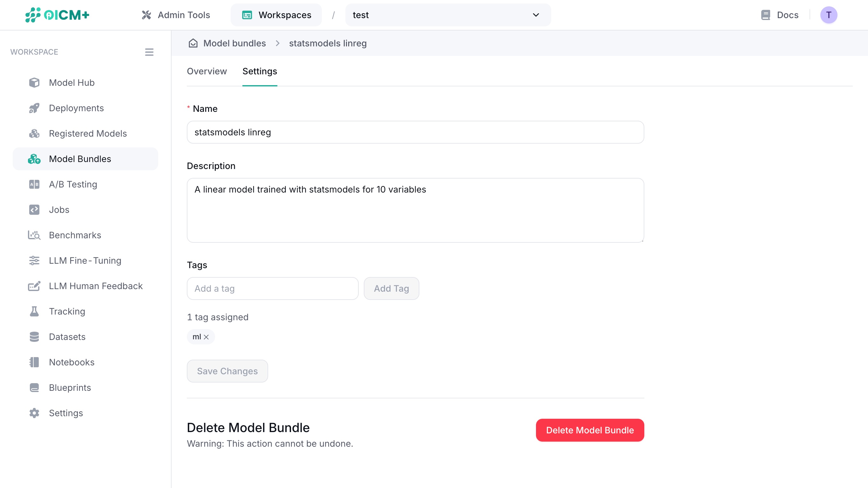Collapse the workspace sidebar

149,52
